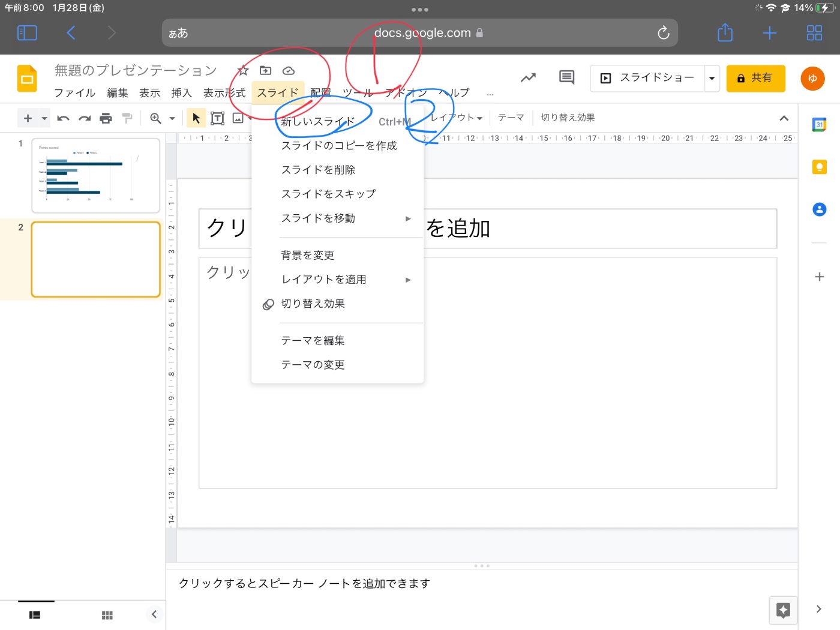840x630 pixels.
Task: Open the Explore star button
Action: [x=783, y=610]
